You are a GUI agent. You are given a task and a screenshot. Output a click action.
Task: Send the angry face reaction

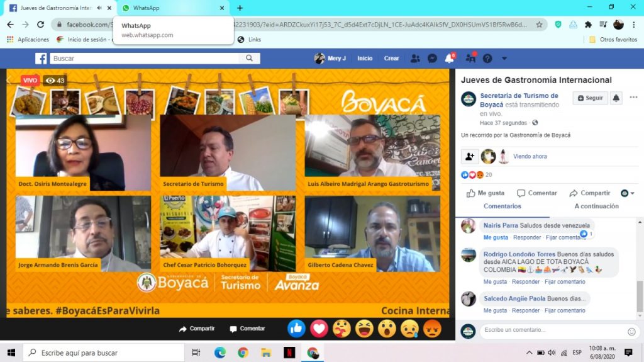pos(432,328)
